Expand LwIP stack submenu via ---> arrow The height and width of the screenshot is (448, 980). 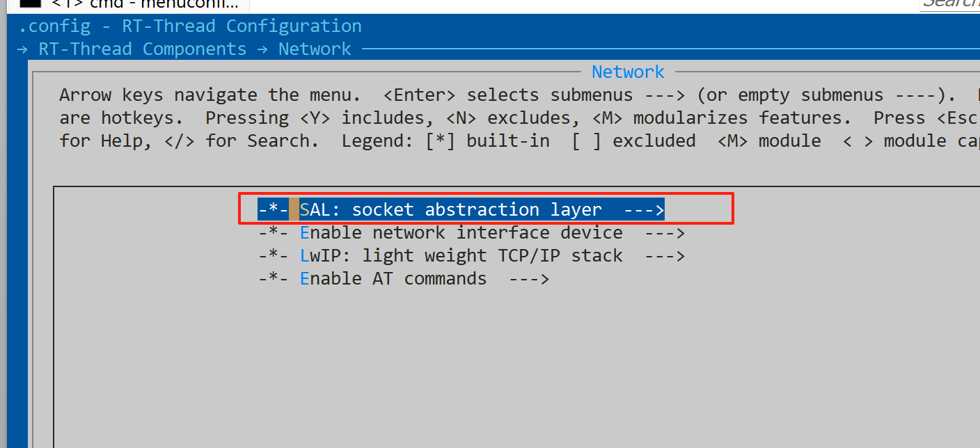pyautogui.click(x=665, y=255)
